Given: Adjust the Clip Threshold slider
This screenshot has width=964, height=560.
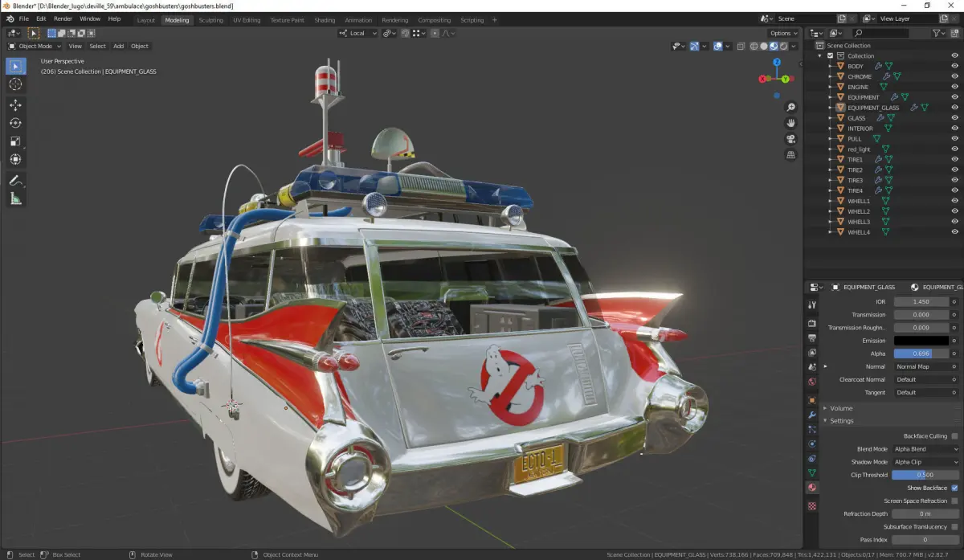Looking at the screenshot, I should 925,475.
